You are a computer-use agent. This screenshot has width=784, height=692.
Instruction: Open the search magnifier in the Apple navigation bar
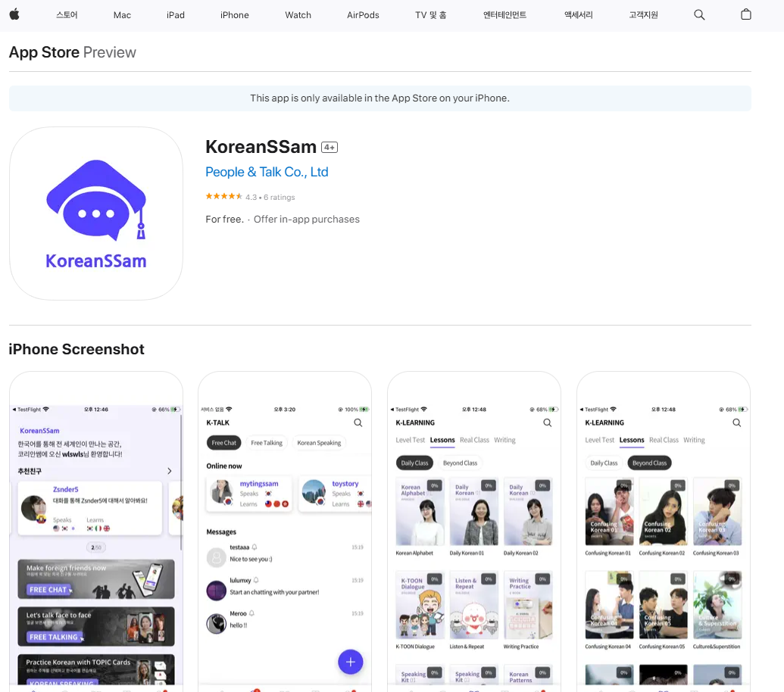pos(699,15)
